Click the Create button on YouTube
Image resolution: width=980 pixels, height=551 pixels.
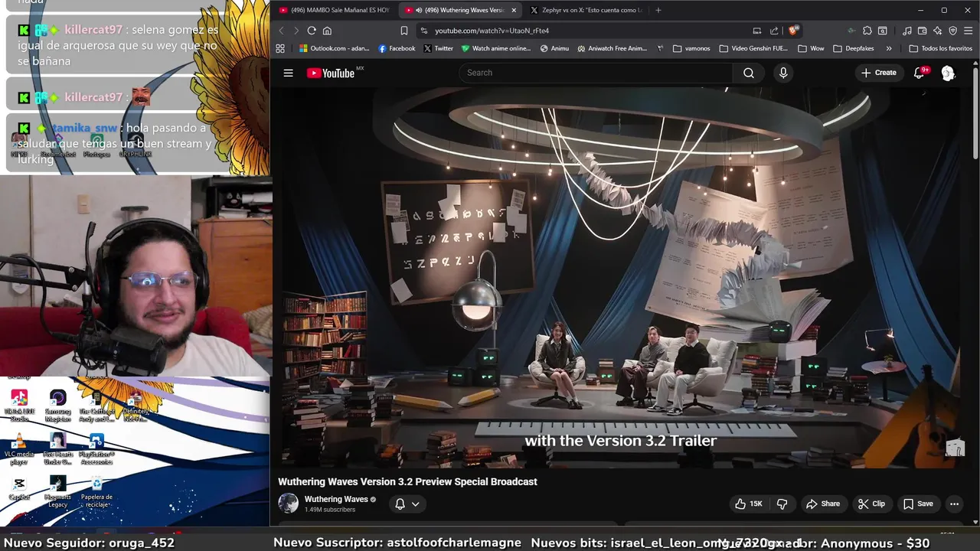[878, 73]
